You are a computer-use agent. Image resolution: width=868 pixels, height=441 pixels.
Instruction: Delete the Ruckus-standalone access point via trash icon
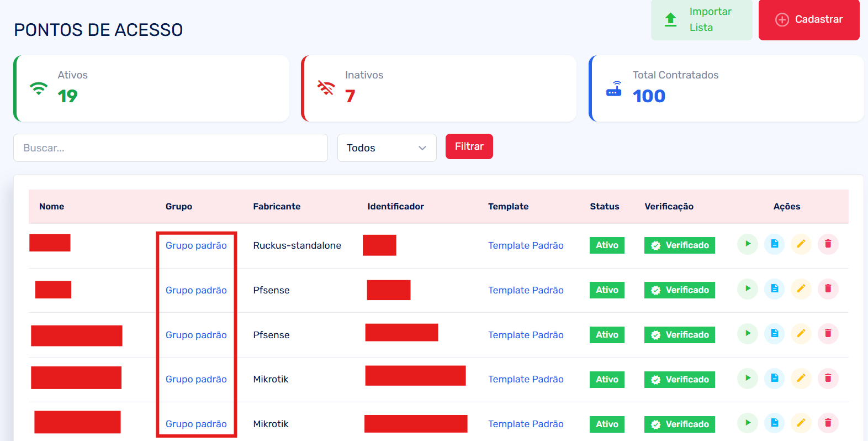click(828, 244)
